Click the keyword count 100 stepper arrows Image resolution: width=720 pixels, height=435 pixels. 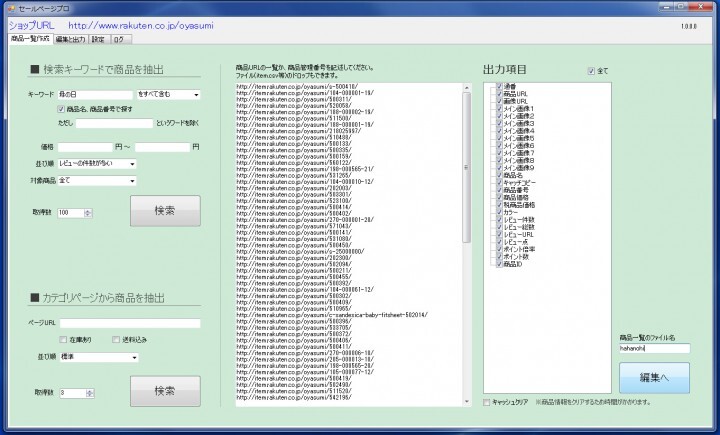coord(88,212)
